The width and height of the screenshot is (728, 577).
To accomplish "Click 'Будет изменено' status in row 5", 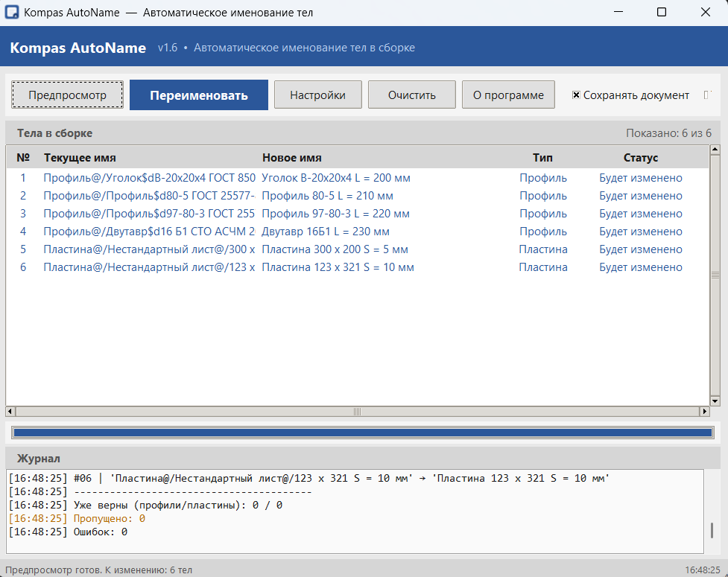I will pyautogui.click(x=641, y=249).
